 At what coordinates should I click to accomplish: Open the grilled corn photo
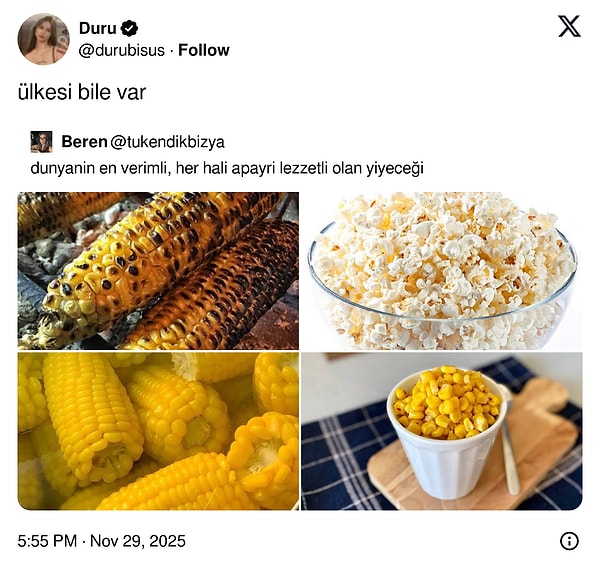(158, 271)
